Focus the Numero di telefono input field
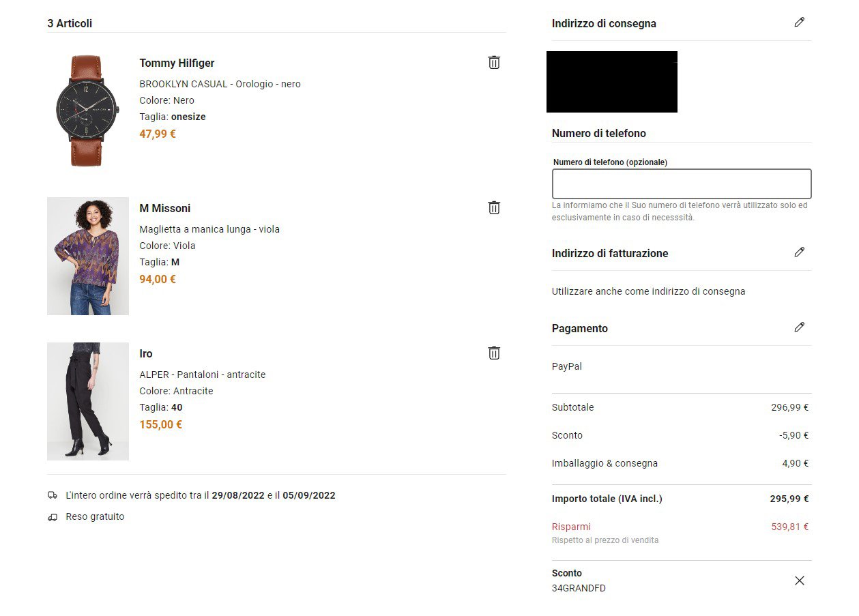859x616 pixels. (x=681, y=184)
